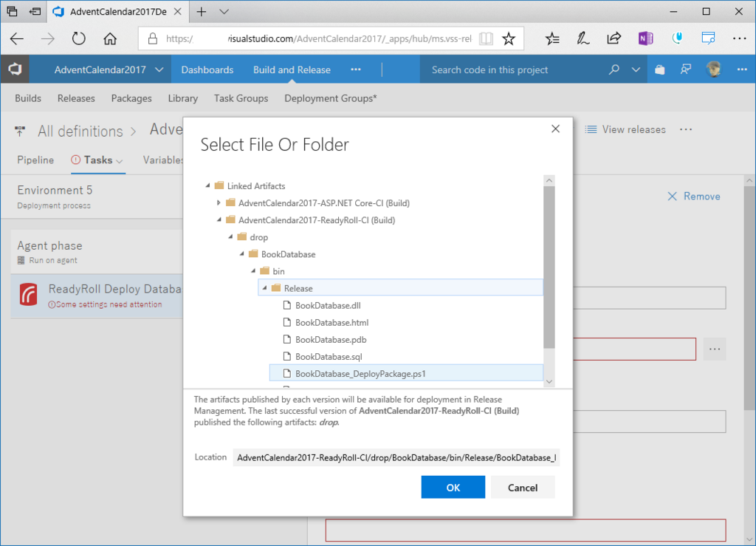Collapse the Linked Artifacts tree node
The height and width of the screenshot is (546, 756).
(207, 185)
